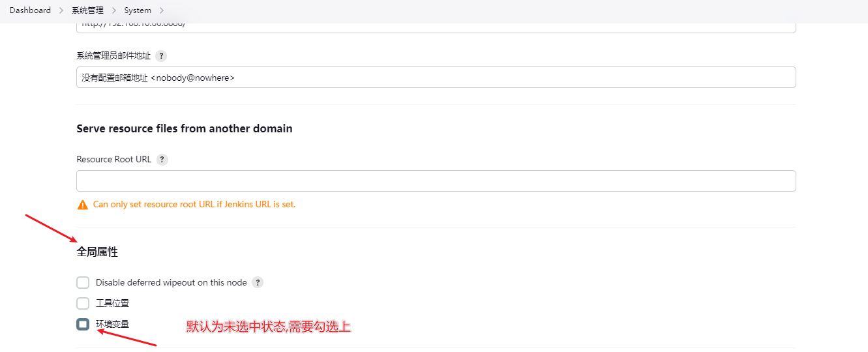Open help for 系统管理员邮件地址 field
This screenshot has width=868, height=352.
[161, 56]
